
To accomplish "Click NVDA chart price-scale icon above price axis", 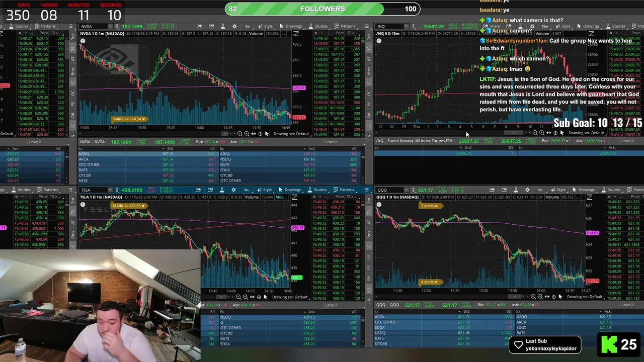I will [x=296, y=34].
